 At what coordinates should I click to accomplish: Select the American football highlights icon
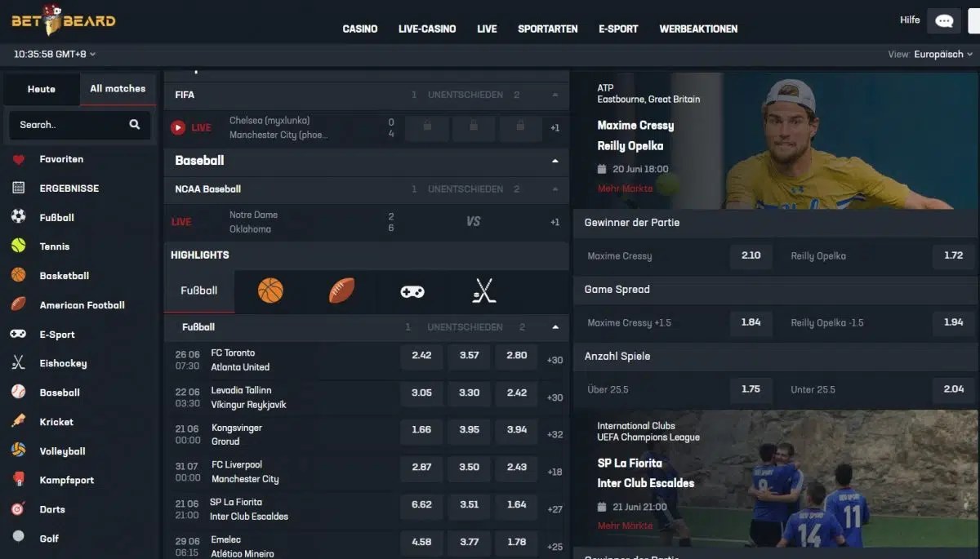[341, 291]
